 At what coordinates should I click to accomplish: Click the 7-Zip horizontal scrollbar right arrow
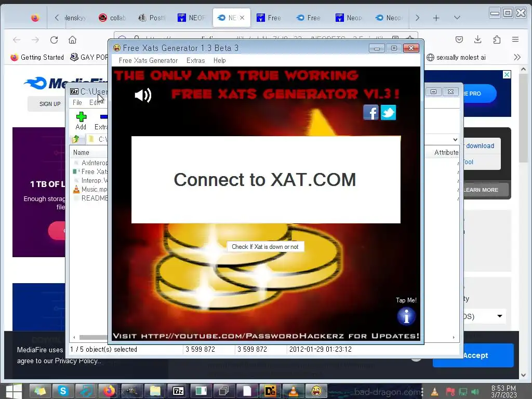(454, 337)
